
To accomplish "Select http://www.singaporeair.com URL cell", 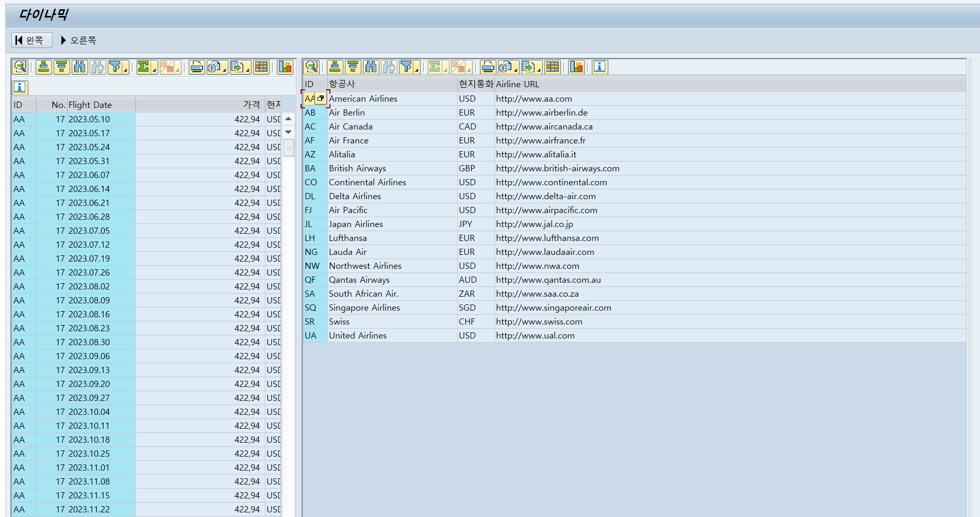I will click(x=730, y=308).
